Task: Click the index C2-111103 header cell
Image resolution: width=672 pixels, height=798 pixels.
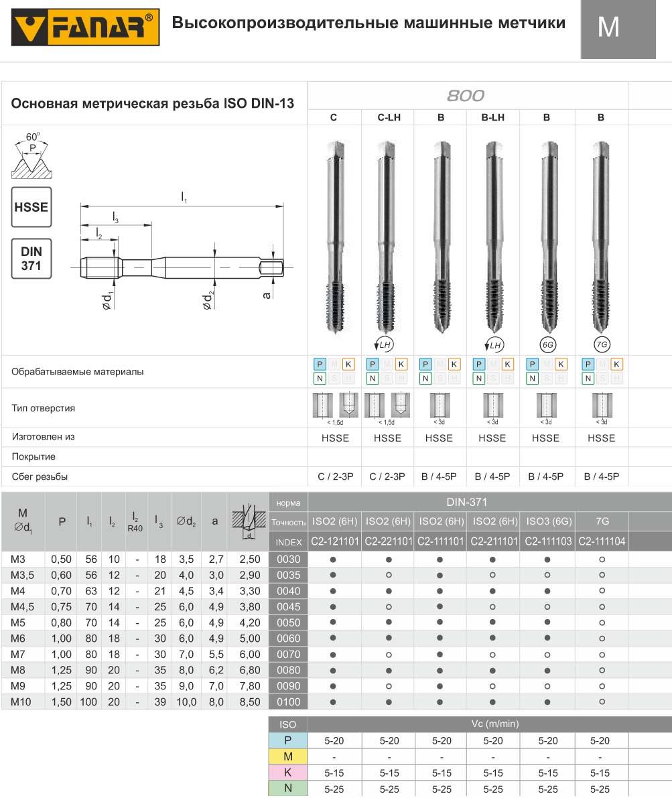Action: [548, 541]
